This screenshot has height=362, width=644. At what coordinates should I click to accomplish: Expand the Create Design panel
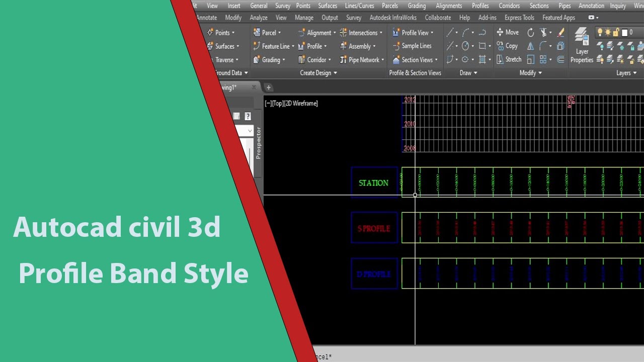coord(318,73)
